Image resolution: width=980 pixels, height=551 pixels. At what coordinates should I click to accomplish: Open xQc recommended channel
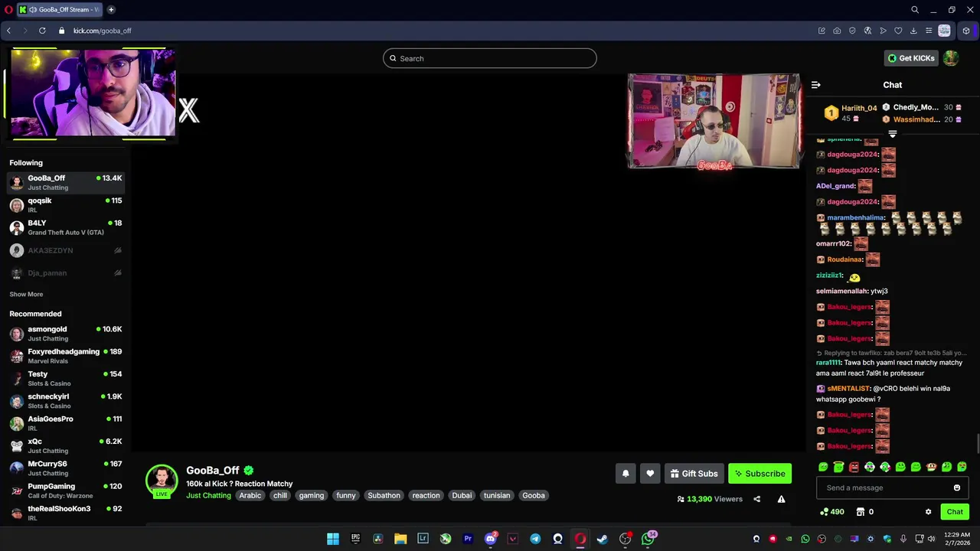66,445
